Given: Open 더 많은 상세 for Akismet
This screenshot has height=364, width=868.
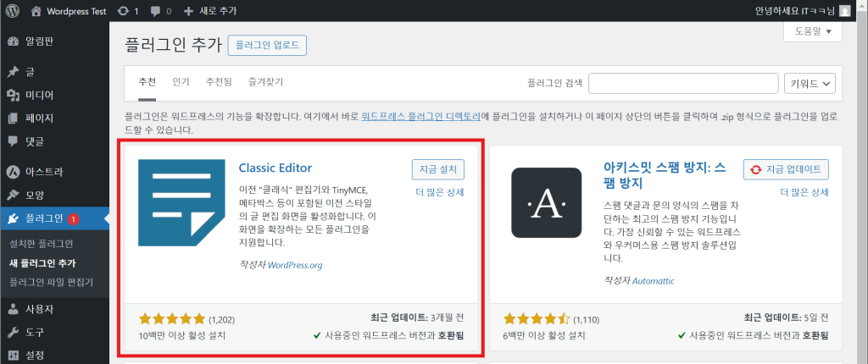Looking at the screenshot, I should click(804, 192).
